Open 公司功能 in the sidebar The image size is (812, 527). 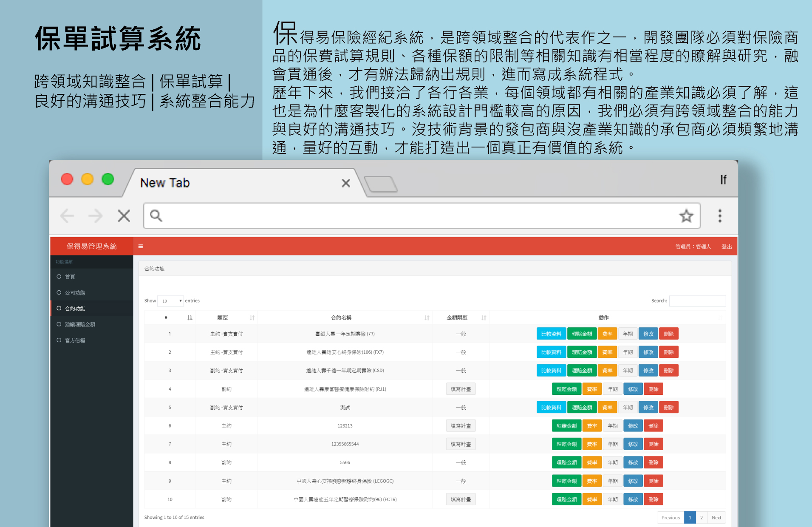pos(75,292)
